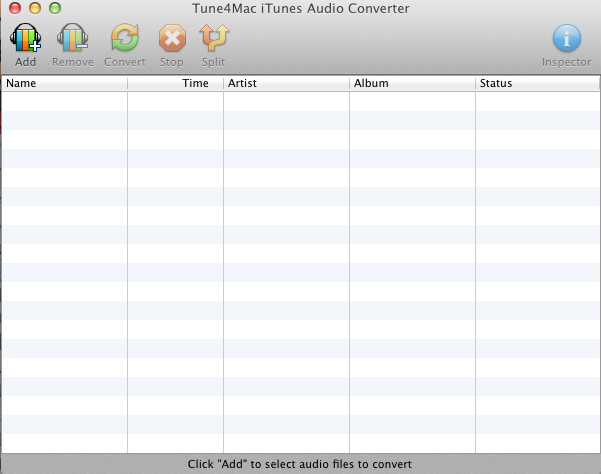Image resolution: width=601 pixels, height=474 pixels.
Task: Click the Stop conversion icon
Action: click(x=172, y=38)
